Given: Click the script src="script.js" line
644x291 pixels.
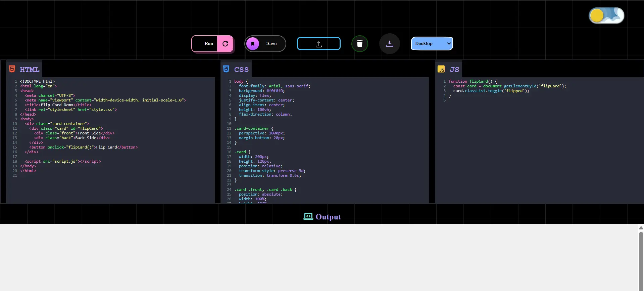Looking at the screenshot, I should (x=63, y=161).
